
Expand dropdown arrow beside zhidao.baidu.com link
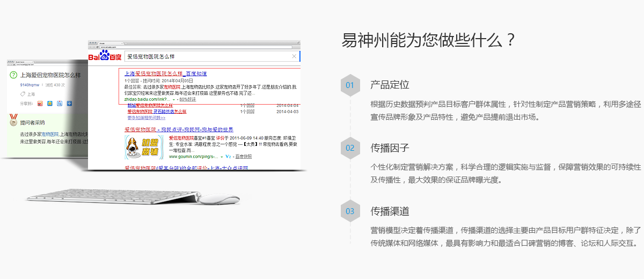(x=174, y=99)
